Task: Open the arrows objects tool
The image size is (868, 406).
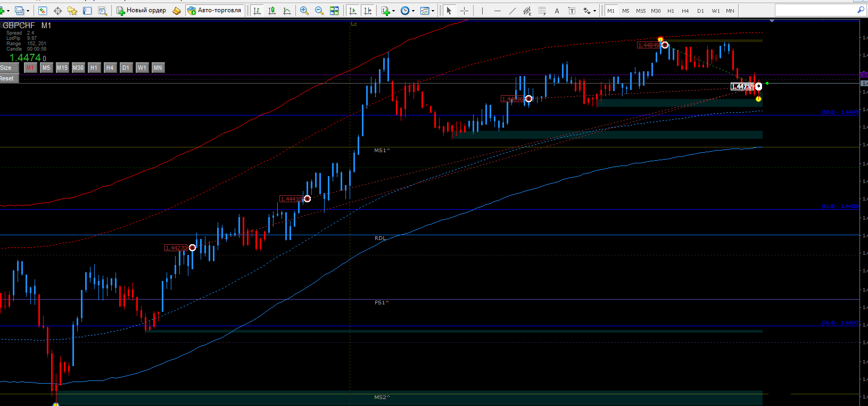Action: [x=586, y=11]
